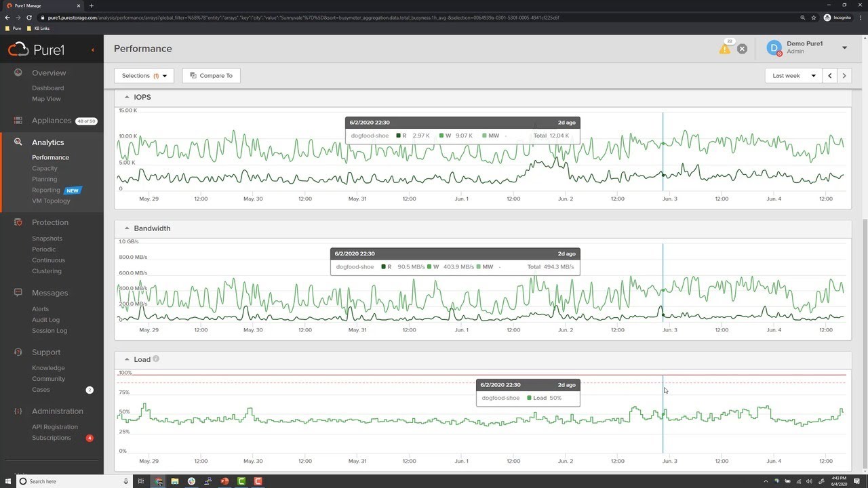The height and width of the screenshot is (488, 868).
Task: Open the Chrome three-dot menu
Action: point(859,18)
